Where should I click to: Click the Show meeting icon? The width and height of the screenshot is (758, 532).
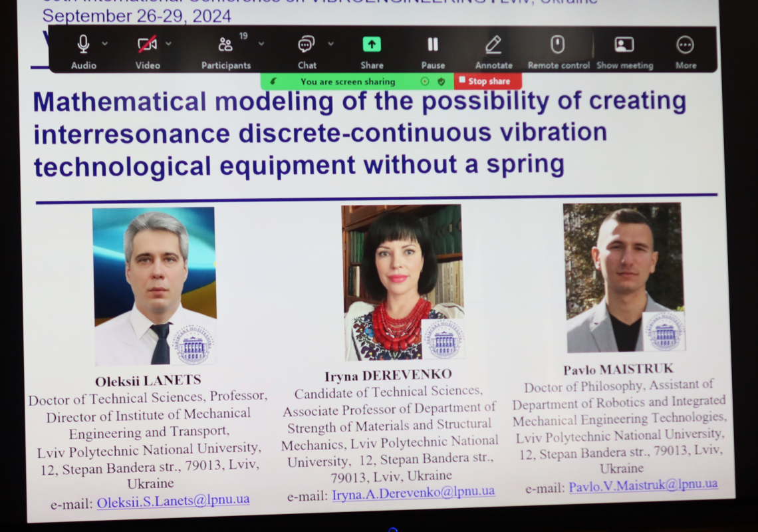point(624,45)
